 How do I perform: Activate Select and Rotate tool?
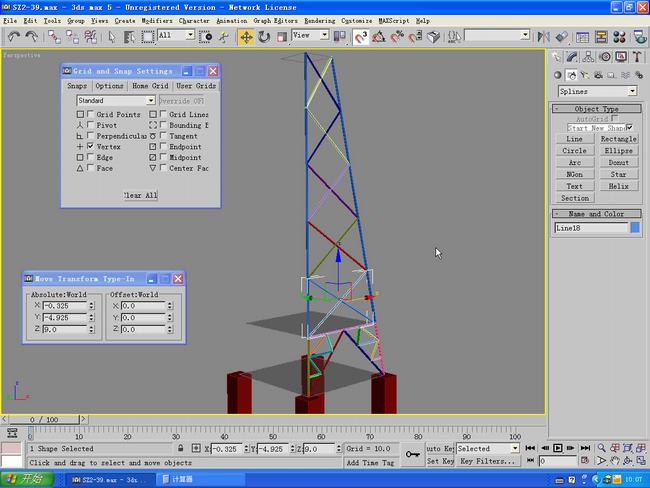(264, 37)
